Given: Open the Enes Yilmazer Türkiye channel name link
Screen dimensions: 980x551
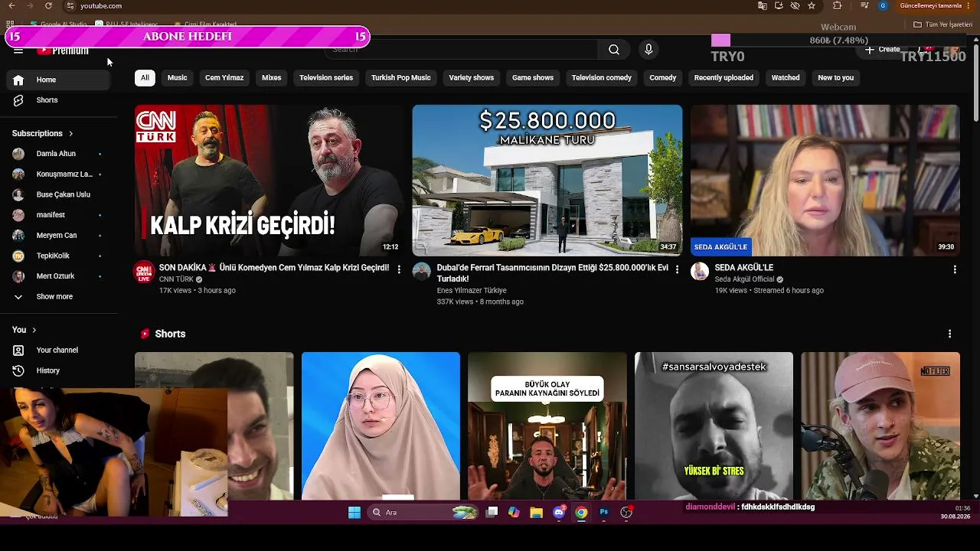Looking at the screenshot, I should point(472,291).
